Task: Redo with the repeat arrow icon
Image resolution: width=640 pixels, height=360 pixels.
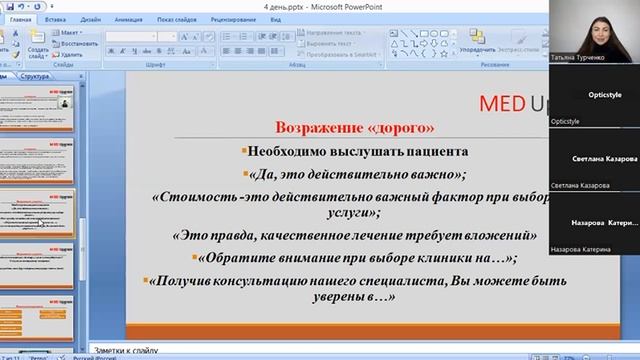Action: pos(37,7)
